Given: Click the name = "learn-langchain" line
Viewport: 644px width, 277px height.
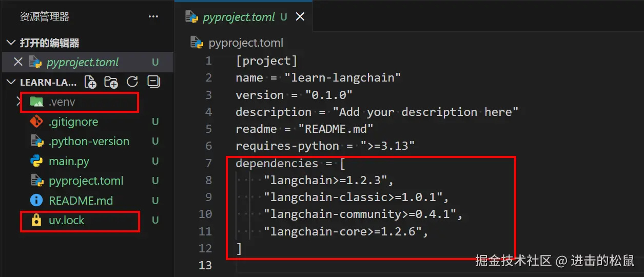Looking at the screenshot, I should pyautogui.click(x=318, y=78).
